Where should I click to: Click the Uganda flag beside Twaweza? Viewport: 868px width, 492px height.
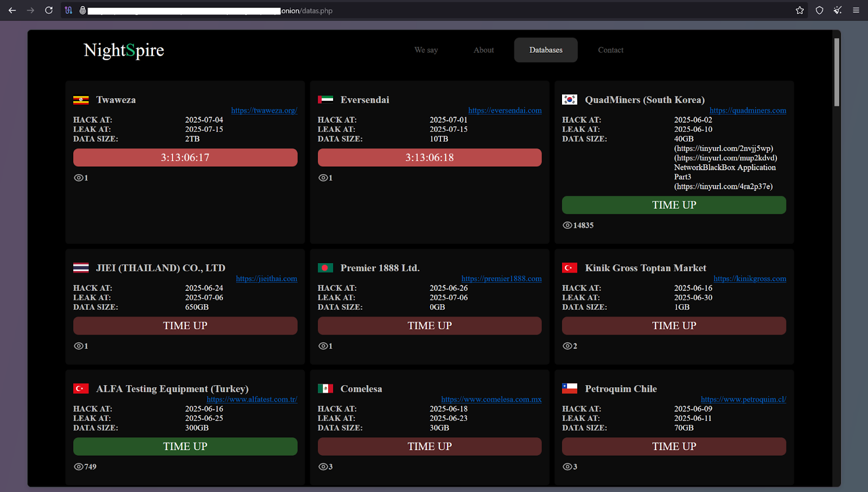point(81,100)
